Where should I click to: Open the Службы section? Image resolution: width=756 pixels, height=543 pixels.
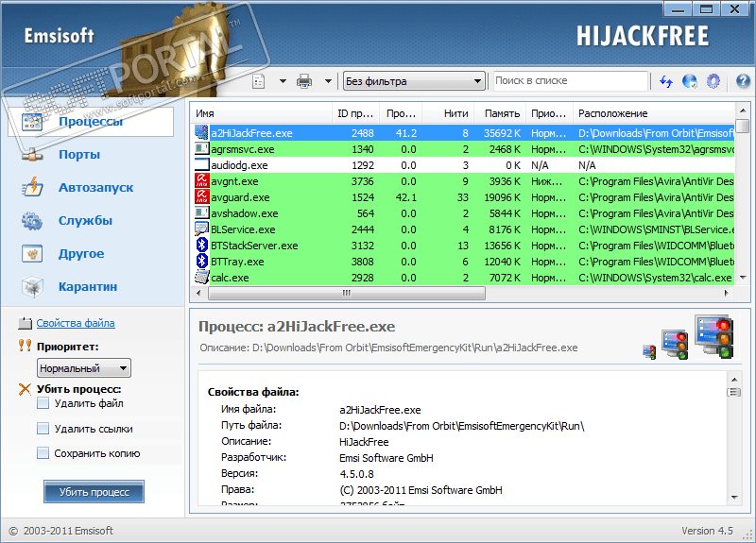tap(85, 221)
